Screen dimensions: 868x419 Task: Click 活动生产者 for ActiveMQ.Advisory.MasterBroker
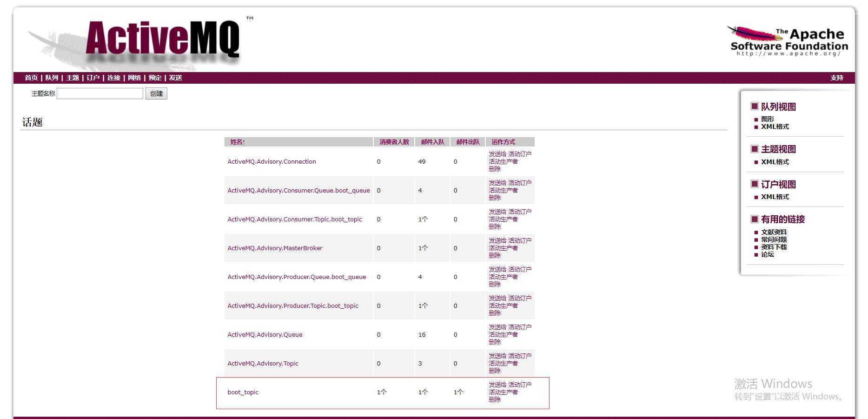coord(503,248)
